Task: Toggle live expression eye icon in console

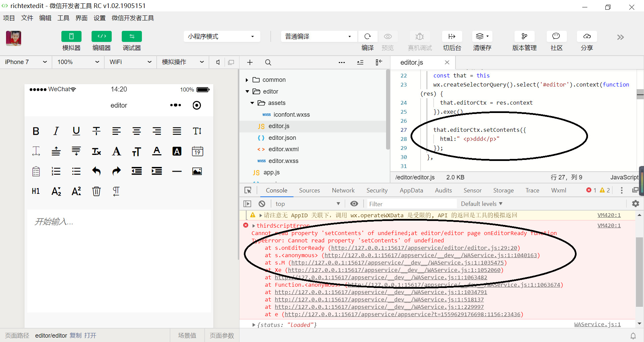Action: (x=354, y=204)
